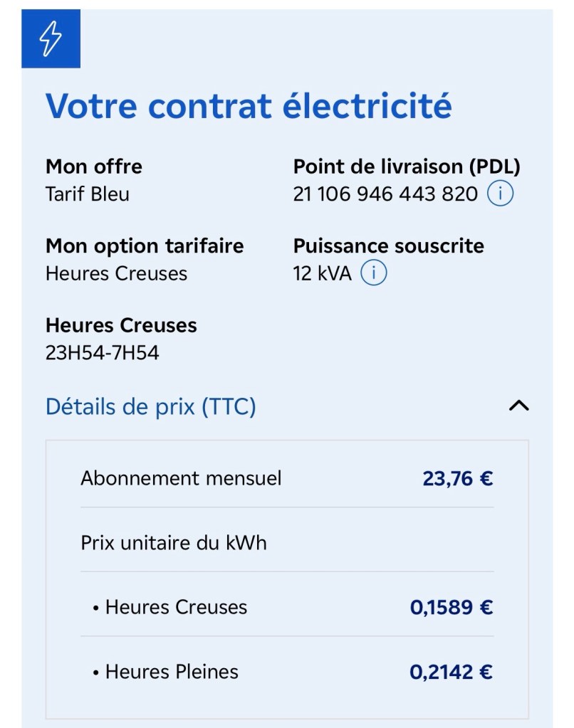Tap the 12 kVA subscribed power value
The image size is (574, 728).
click(x=322, y=273)
